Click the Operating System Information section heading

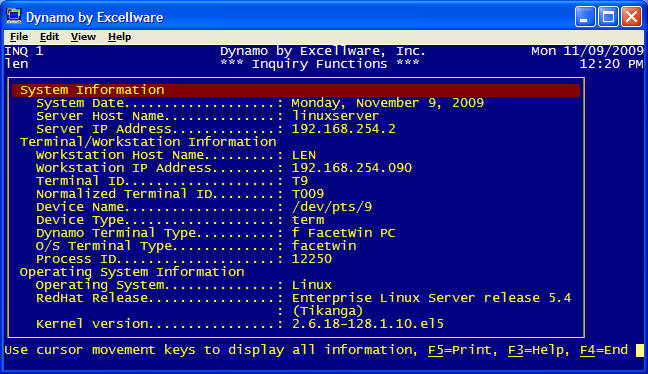click(x=132, y=272)
